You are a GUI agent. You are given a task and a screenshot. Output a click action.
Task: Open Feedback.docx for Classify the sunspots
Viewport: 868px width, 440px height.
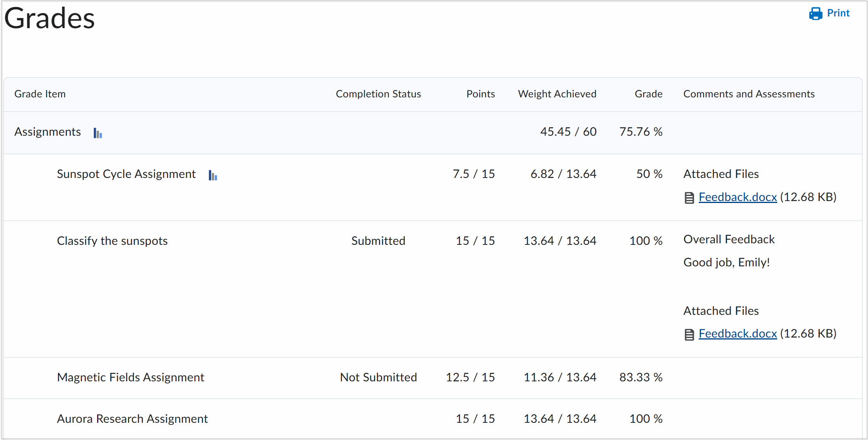point(737,334)
